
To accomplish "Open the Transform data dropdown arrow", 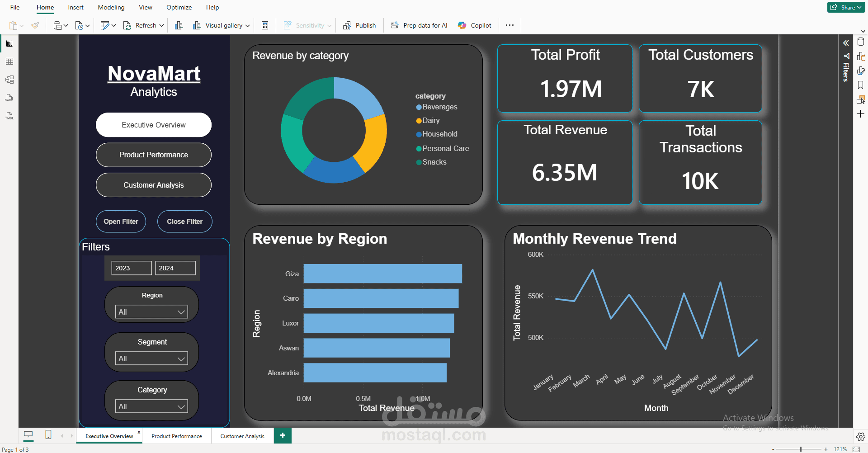I will [113, 26].
